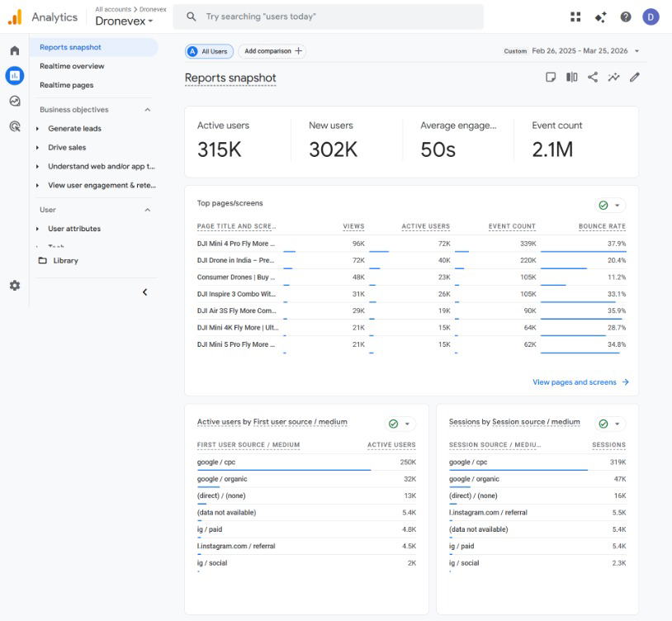Click the Edit comparisons icon
The width and height of the screenshot is (672, 621).
[572, 77]
